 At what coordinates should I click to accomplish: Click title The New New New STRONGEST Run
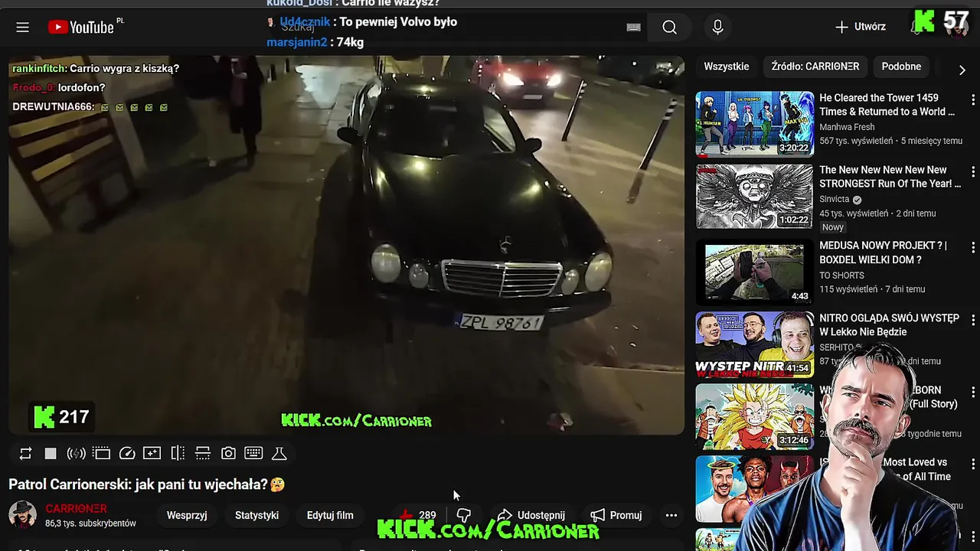coord(890,177)
